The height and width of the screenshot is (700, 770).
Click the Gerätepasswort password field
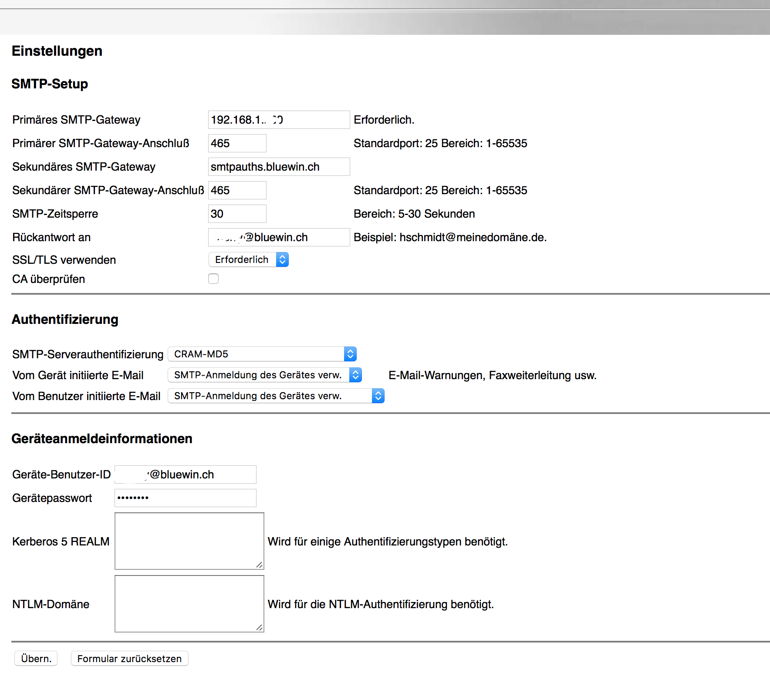point(185,498)
